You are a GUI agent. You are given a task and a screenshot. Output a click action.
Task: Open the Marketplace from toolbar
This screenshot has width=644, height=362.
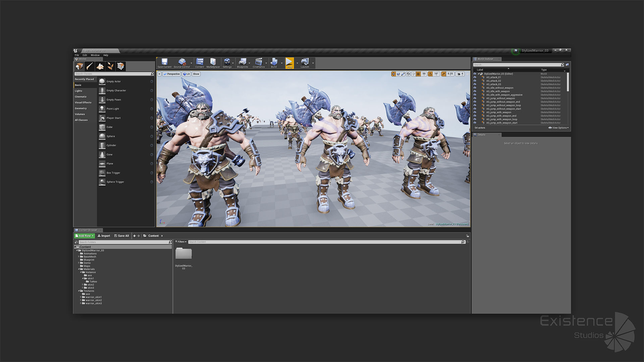coord(213,63)
